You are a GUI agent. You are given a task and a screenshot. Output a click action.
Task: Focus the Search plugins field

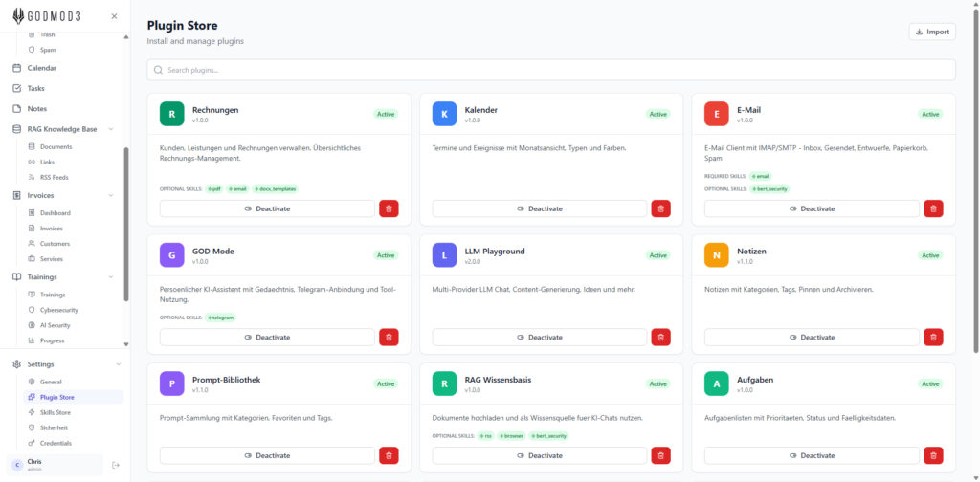pos(551,70)
